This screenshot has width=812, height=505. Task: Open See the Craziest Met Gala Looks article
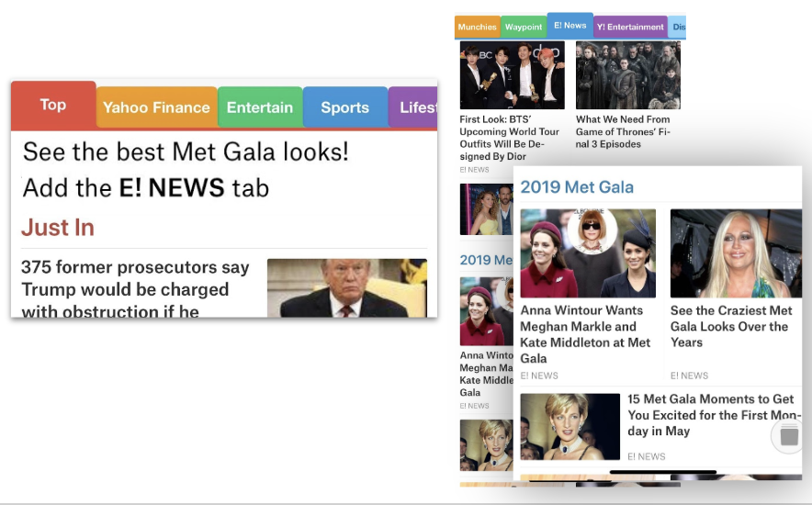(731, 326)
